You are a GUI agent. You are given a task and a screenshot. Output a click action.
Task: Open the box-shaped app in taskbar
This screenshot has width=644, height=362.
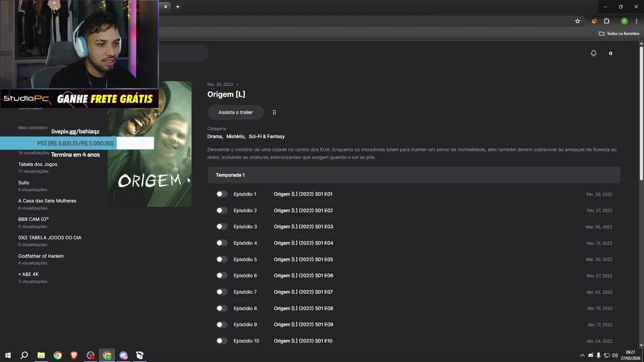[x=140, y=355]
